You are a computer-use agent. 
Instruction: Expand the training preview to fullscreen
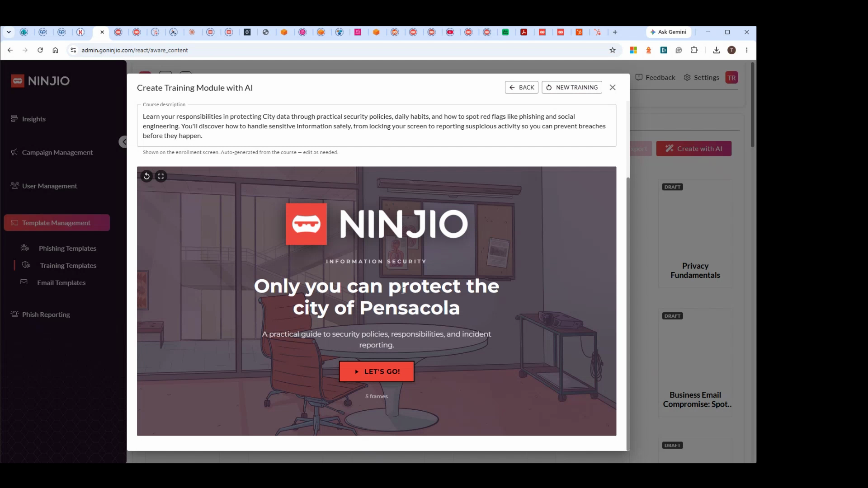(161, 176)
